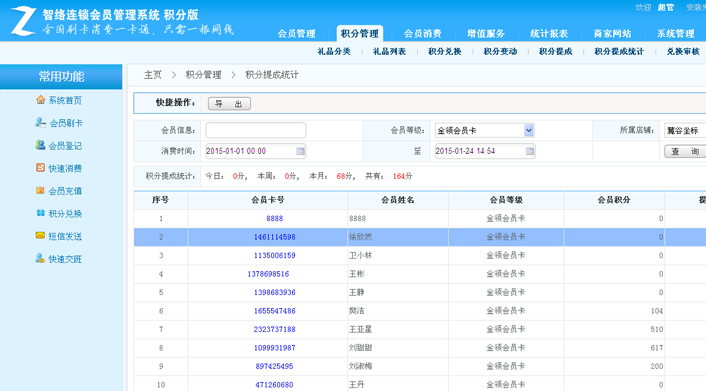Open 兑换审核 submenu item
Screen dimensions: 706x391
point(683,51)
